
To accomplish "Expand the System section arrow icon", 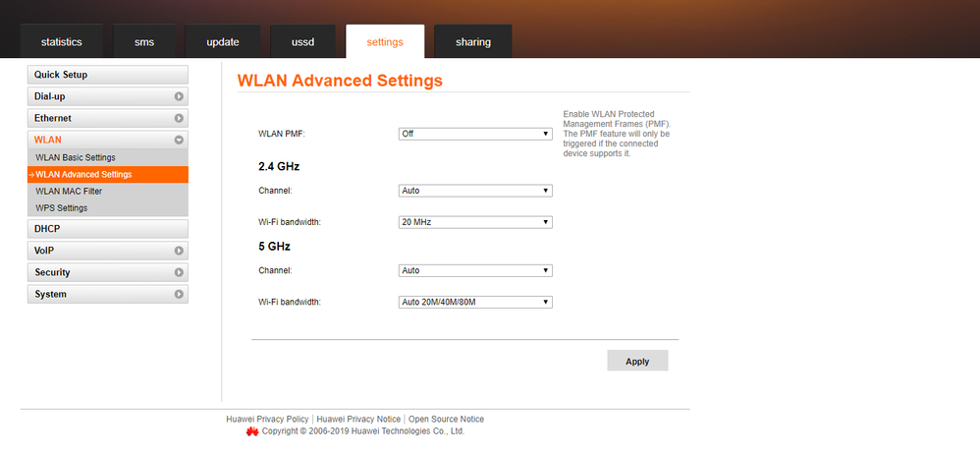I will [x=179, y=294].
